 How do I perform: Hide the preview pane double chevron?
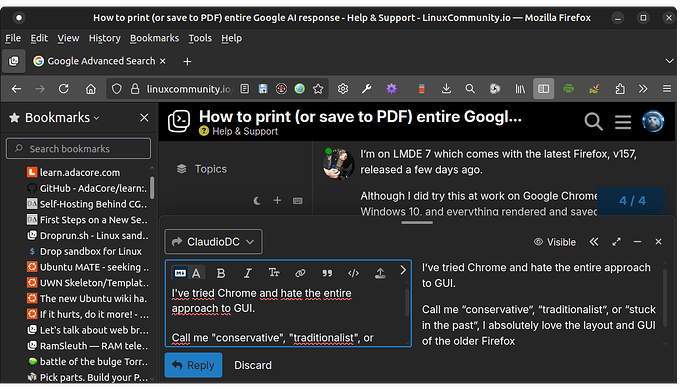[594, 242]
